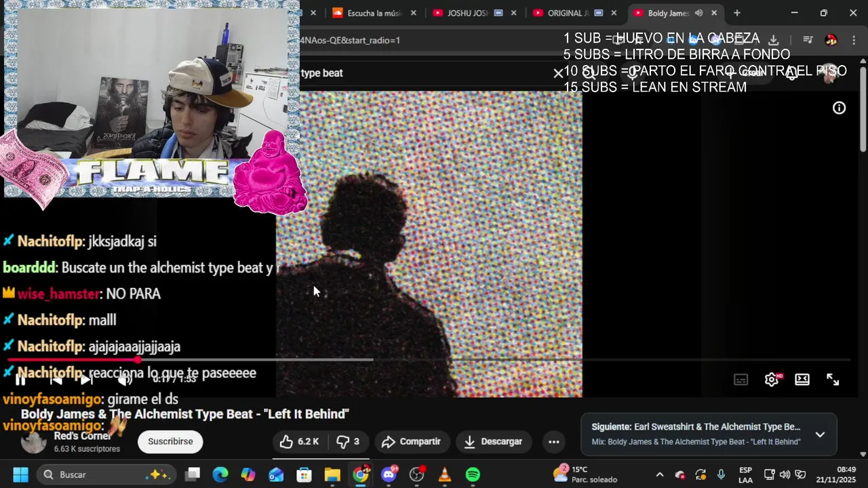Select the Boldy James active tab
The width and height of the screenshot is (868, 488).
[668, 13]
